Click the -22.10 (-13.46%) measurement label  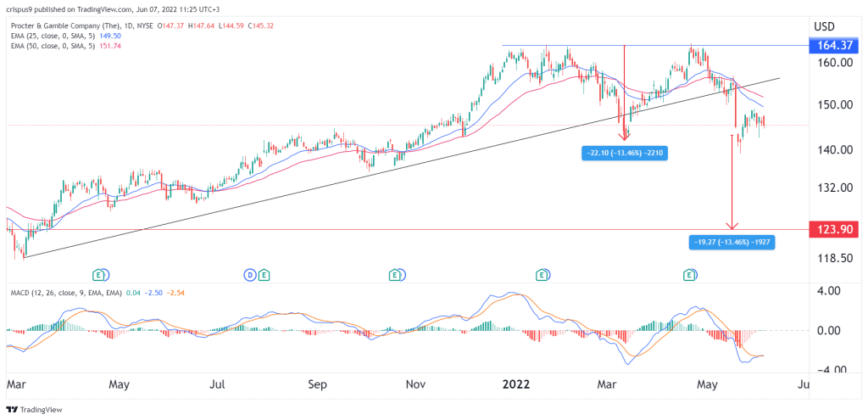click(625, 154)
